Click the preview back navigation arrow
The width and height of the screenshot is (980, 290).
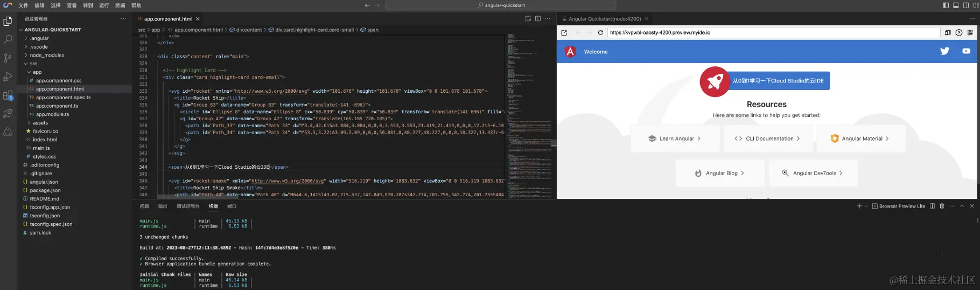point(578,32)
